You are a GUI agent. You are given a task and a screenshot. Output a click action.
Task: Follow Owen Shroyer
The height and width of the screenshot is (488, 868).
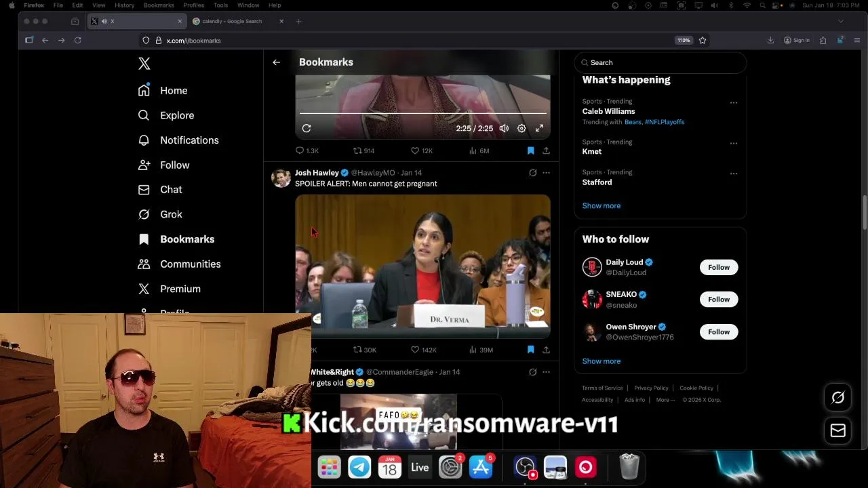719,331
